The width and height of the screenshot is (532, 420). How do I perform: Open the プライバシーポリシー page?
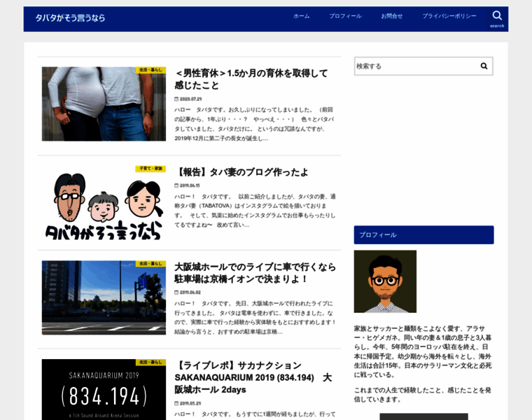click(449, 16)
